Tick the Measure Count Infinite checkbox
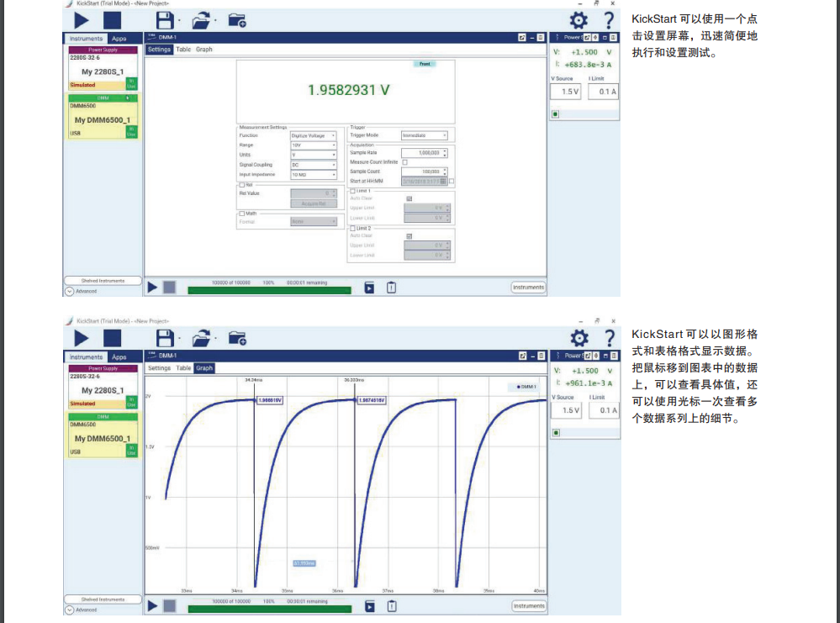The height and width of the screenshot is (623, 840). pyautogui.click(x=405, y=162)
